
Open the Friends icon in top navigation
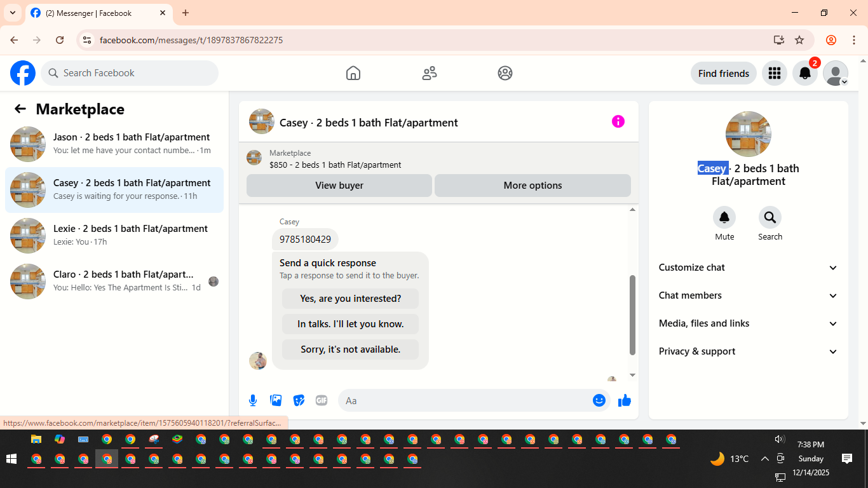click(430, 73)
